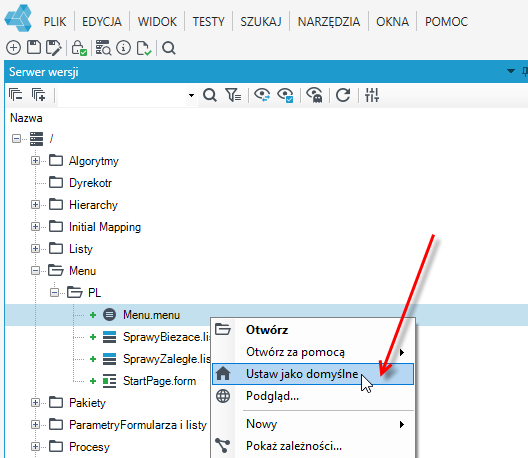
Task: Click the filter funnel icon
Action: point(233,95)
